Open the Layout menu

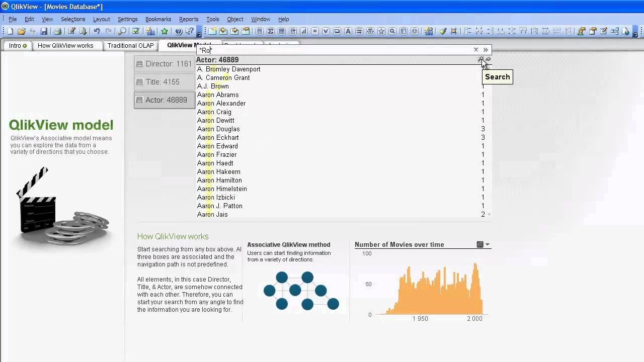coord(101,19)
